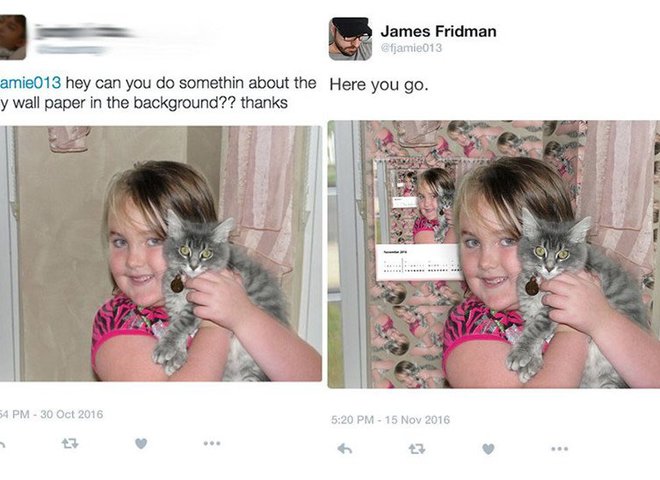Open the blurred user's avatar
The height and width of the screenshot is (480, 660).
(x=13, y=37)
